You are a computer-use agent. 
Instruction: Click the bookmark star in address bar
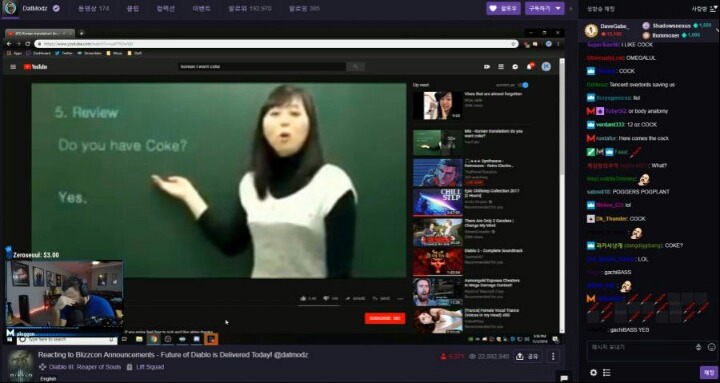coord(513,44)
